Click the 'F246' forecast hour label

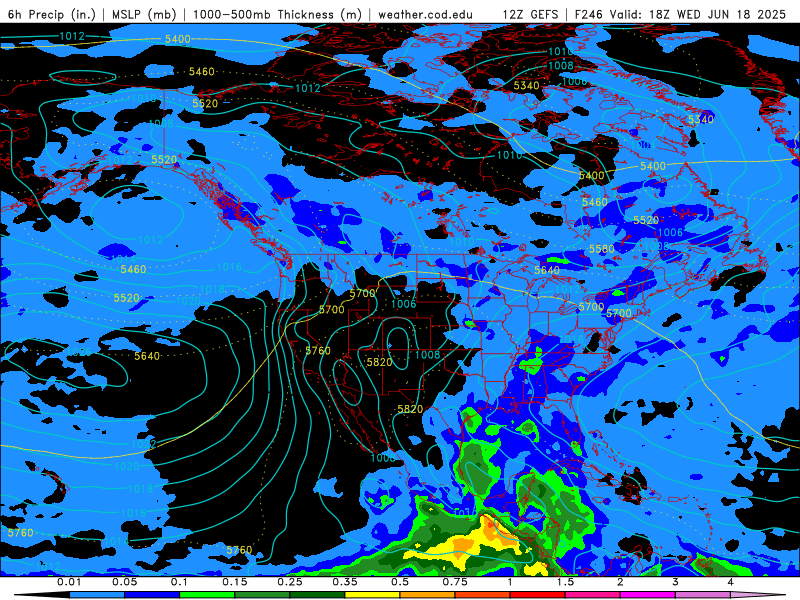(589, 14)
